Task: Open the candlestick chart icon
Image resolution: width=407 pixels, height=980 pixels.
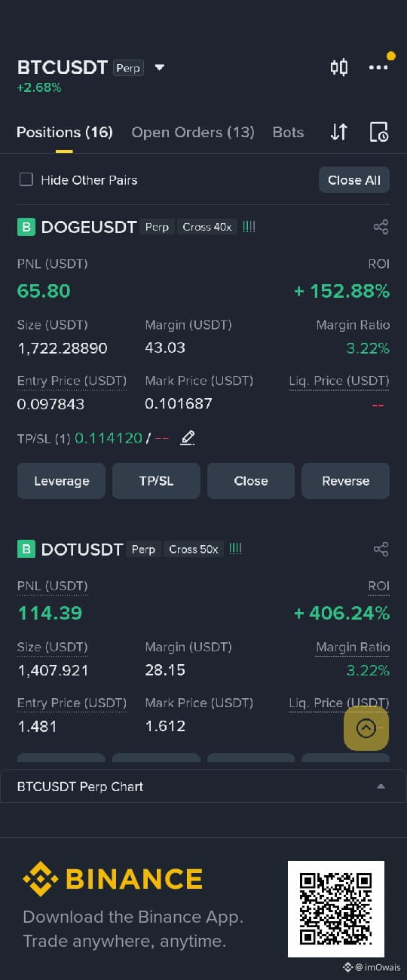Action: (339, 67)
